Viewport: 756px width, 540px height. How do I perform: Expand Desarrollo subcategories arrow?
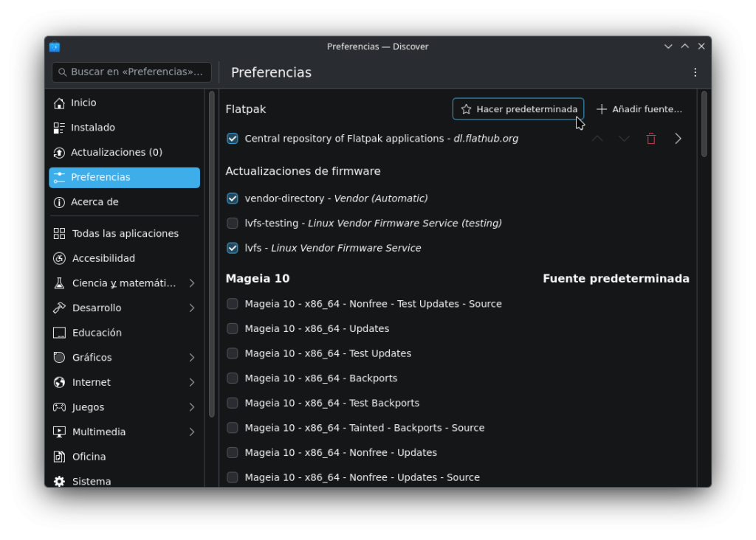(192, 308)
